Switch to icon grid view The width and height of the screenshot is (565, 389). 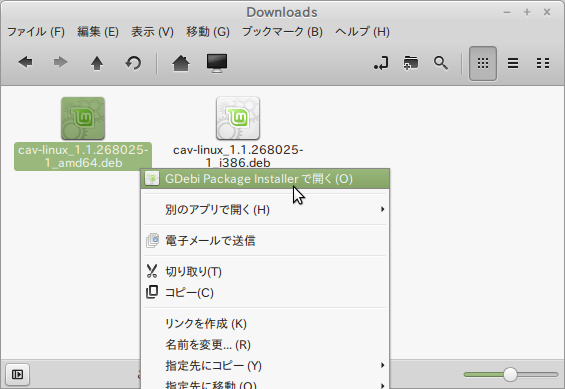(482, 63)
